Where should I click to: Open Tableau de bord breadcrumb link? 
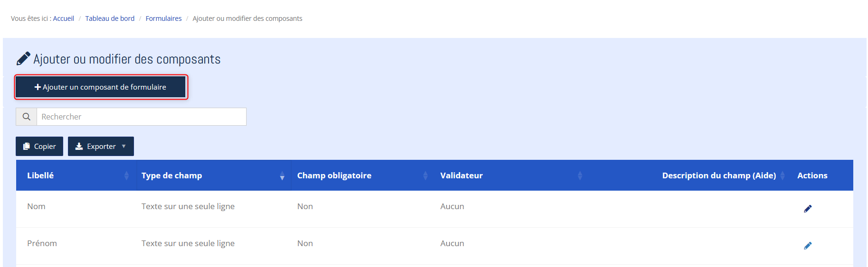pyautogui.click(x=110, y=18)
